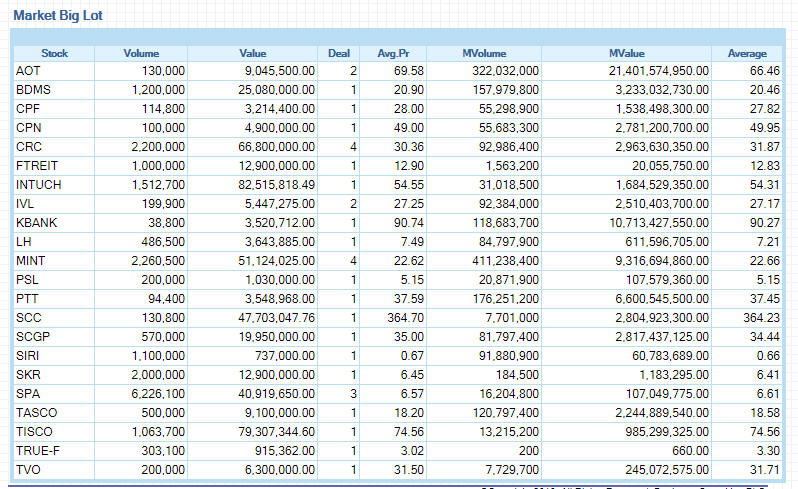Sort by the Volume column header
The image size is (798, 489).
[141, 53]
